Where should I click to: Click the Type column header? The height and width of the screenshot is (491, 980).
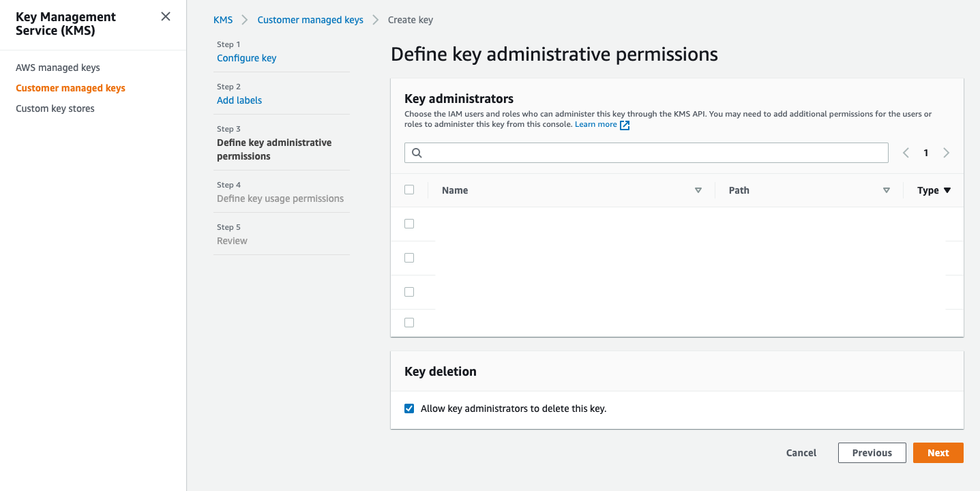point(927,190)
